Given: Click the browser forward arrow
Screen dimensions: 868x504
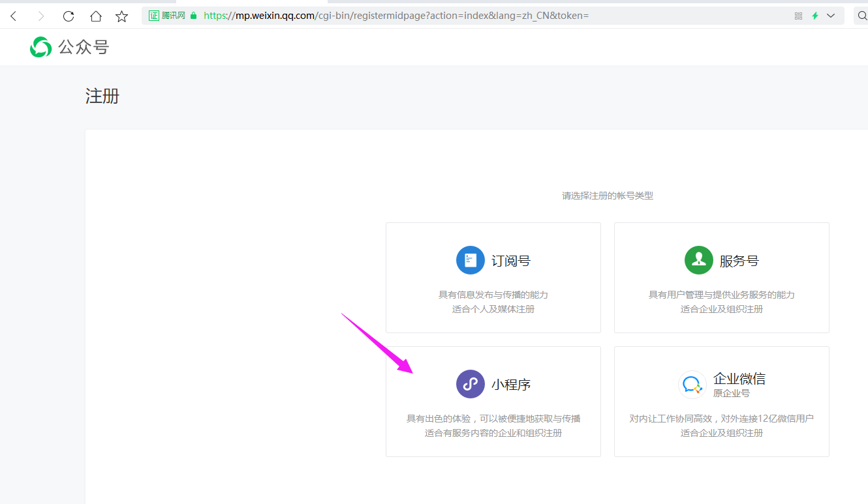Looking at the screenshot, I should [x=41, y=16].
